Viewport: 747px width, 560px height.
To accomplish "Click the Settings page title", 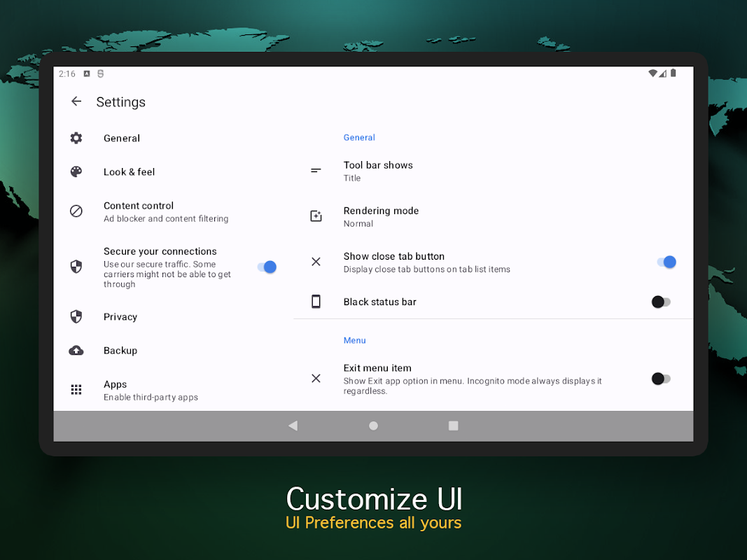I will point(121,102).
